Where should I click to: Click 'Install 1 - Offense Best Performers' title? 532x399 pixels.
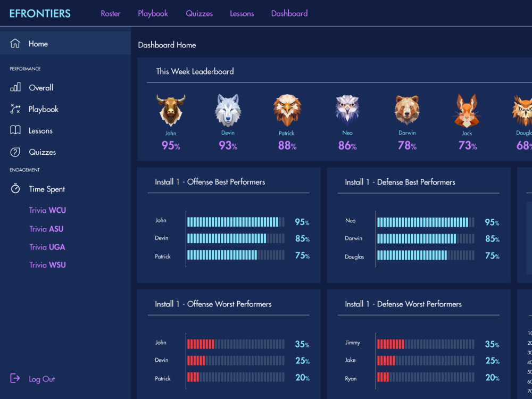[x=210, y=182]
